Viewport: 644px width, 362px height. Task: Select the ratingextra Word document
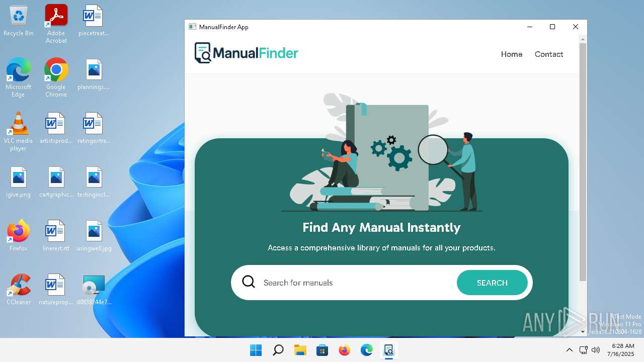(x=94, y=129)
